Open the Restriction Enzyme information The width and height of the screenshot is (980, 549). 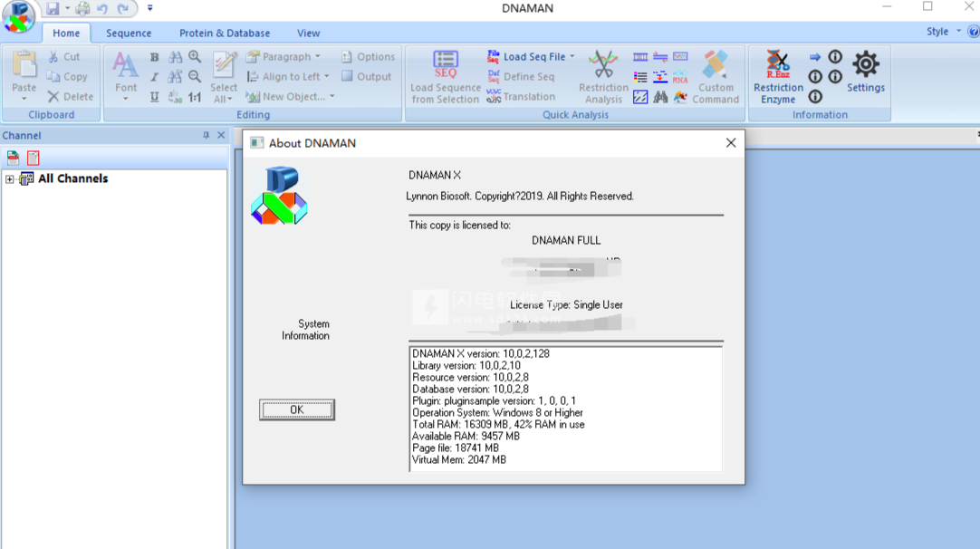click(x=778, y=78)
